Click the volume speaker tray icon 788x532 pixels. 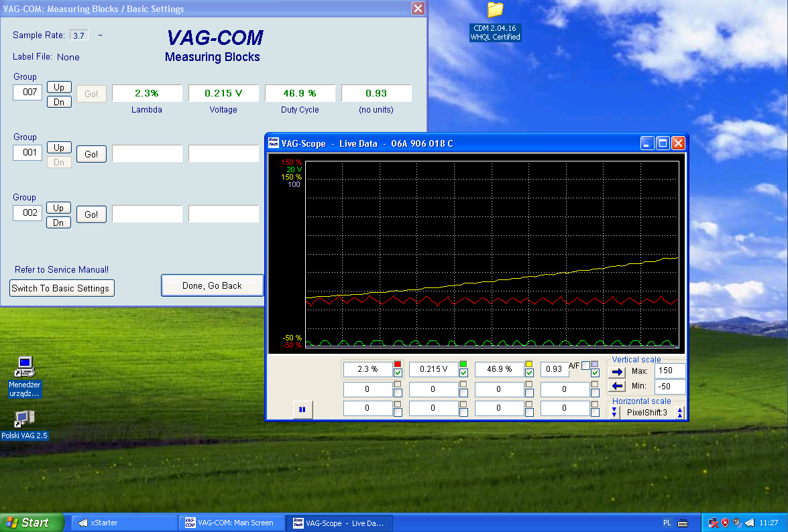pos(737,523)
